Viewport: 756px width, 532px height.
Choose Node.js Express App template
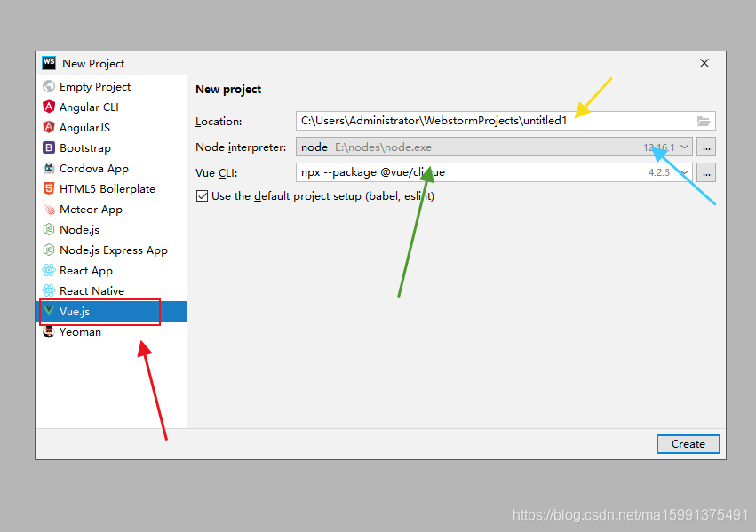[x=114, y=250]
